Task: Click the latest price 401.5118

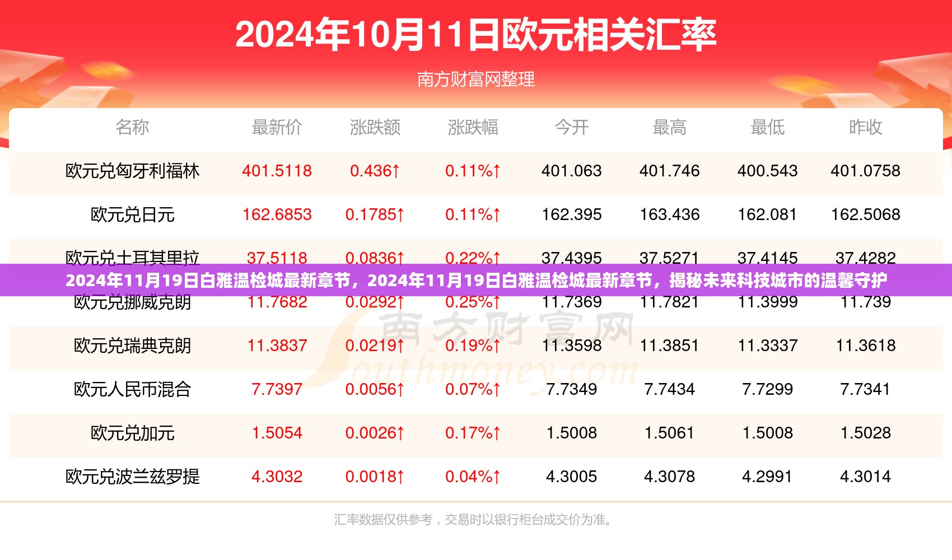Action: (x=277, y=171)
